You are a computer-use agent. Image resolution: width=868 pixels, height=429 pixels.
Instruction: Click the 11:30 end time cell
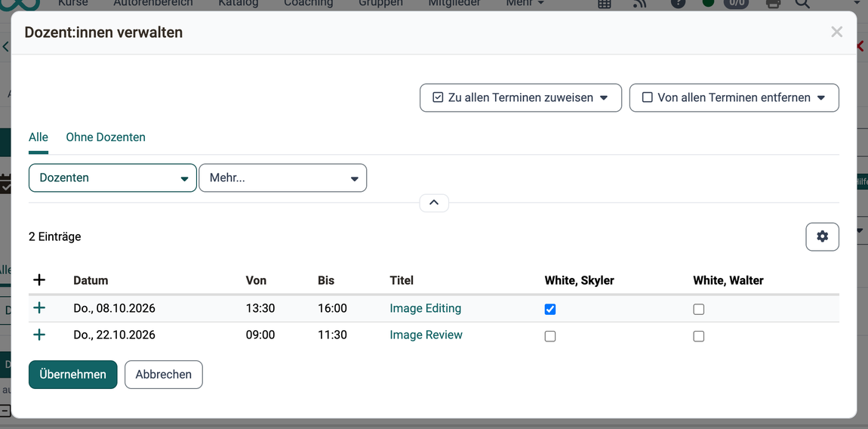tap(332, 335)
